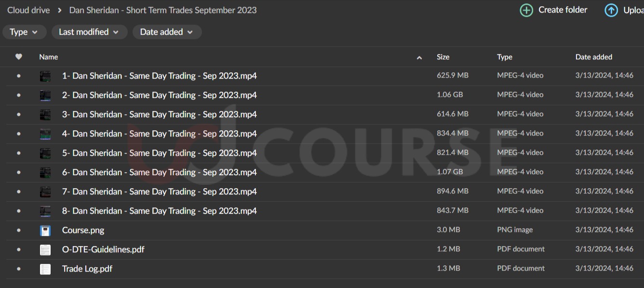Select file name 3- Dan Sheridan Same Day Trading

pyautogui.click(x=160, y=114)
